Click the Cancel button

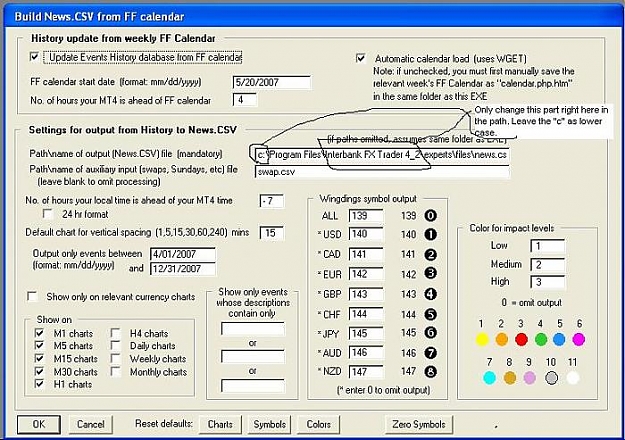tap(90, 424)
